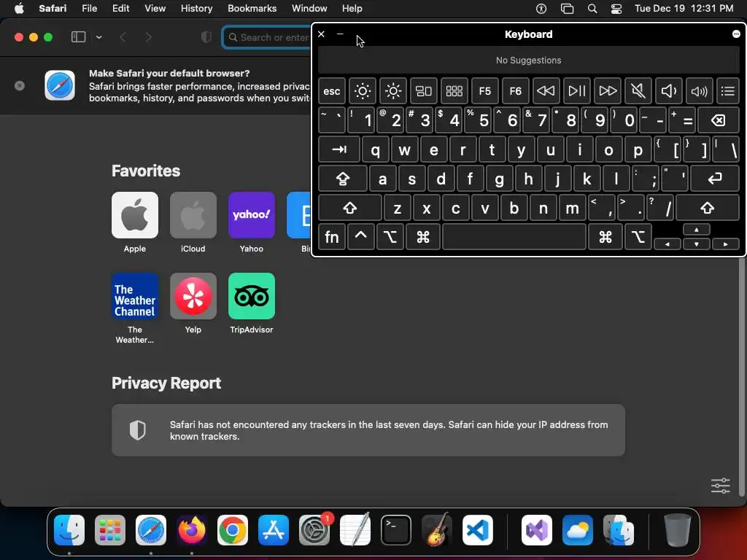
Task: Tap the esc key
Action: click(332, 91)
